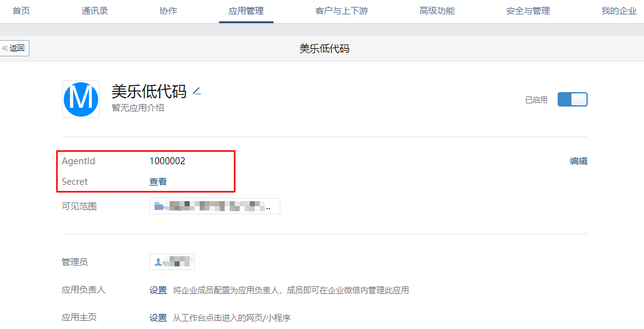Click 查看 to view the Secret
Screen dimensions: 644x329
pos(158,181)
